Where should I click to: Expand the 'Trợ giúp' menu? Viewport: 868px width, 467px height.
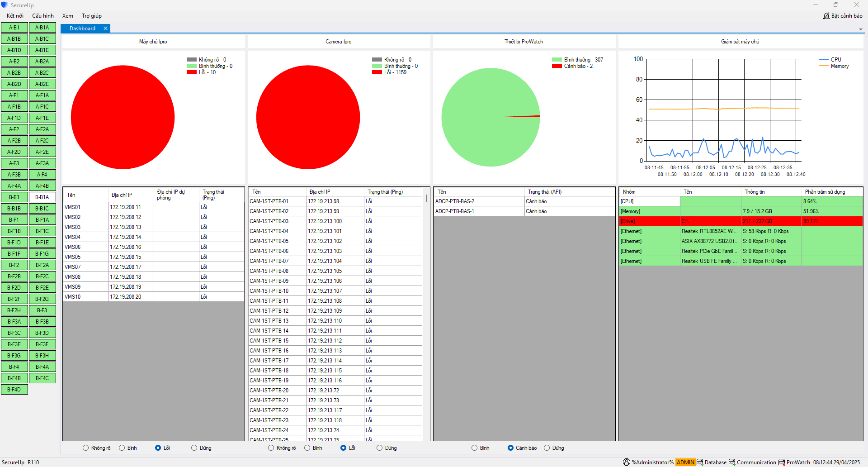coord(92,16)
